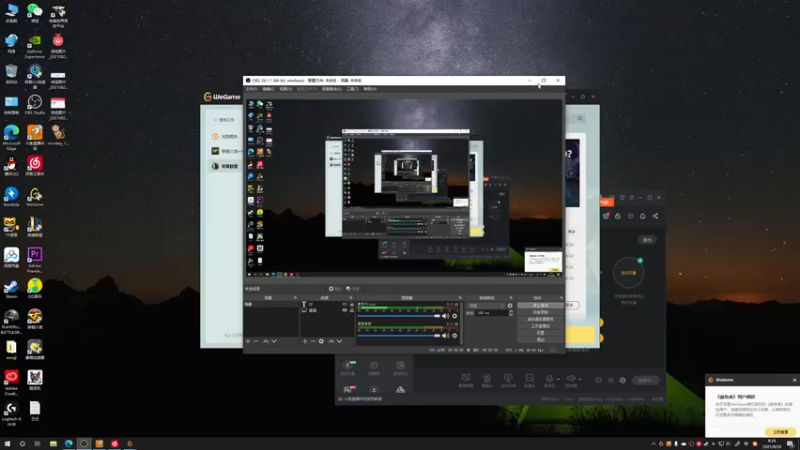Viewport: 800px width, 450px height.
Task: Mute the second audio mixer channel
Action: [x=445, y=336]
